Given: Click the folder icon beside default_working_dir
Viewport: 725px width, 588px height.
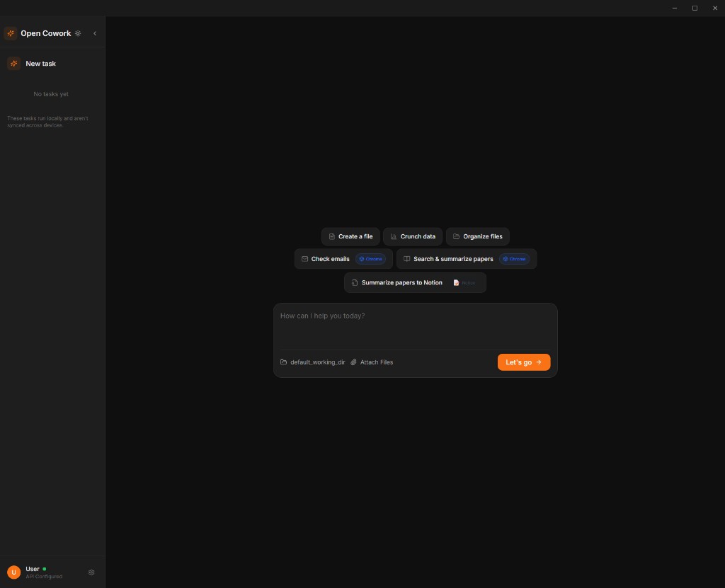Looking at the screenshot, I should coord(282,362).
